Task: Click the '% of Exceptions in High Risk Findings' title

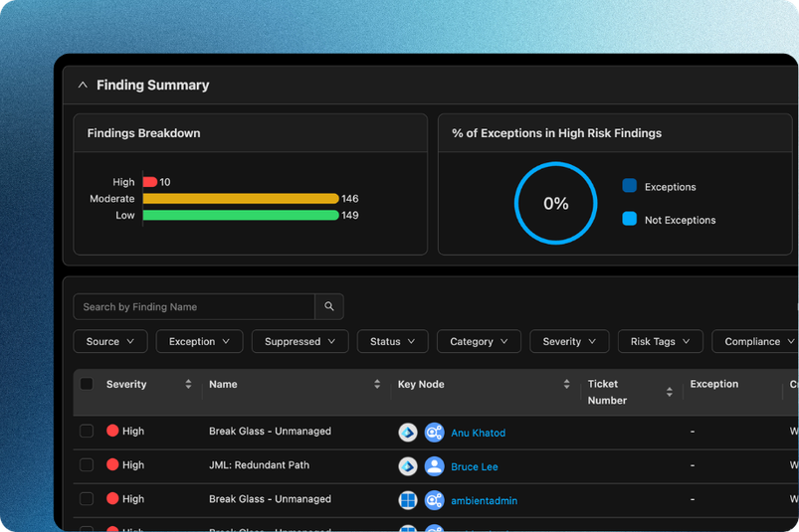Action: pos(556,133)
